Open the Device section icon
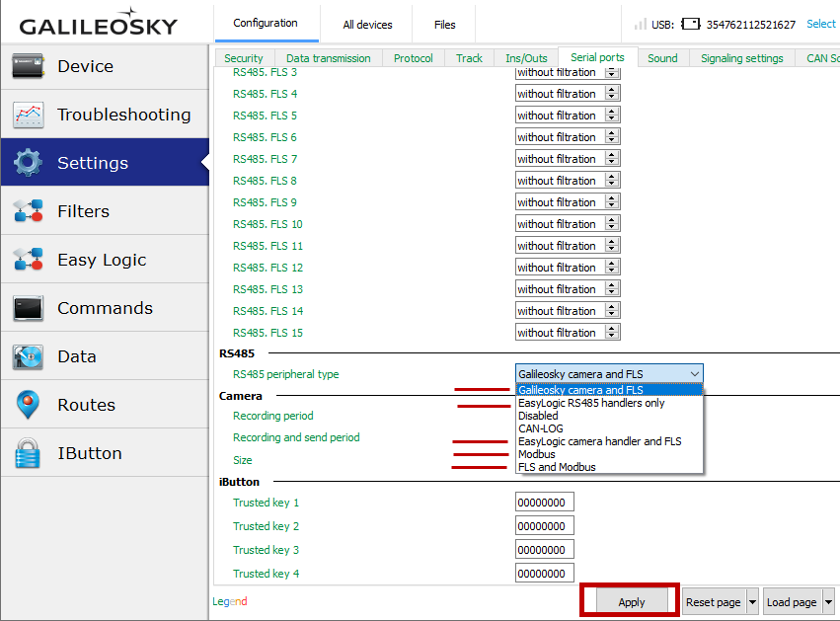 click(x=28, y=66)
